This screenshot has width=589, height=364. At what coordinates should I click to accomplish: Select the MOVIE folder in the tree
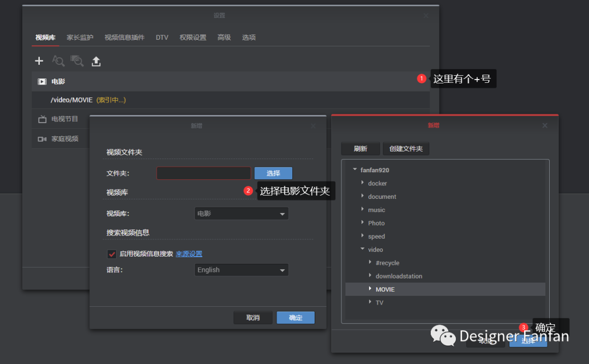pyautogui.click(x=385, y=289)
